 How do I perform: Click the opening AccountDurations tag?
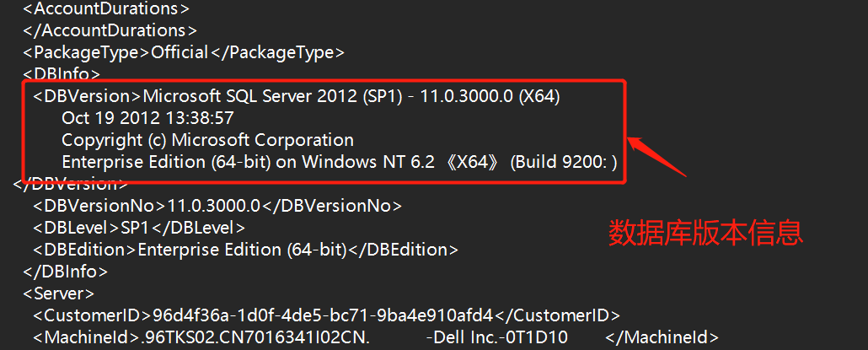coord(105,8)
